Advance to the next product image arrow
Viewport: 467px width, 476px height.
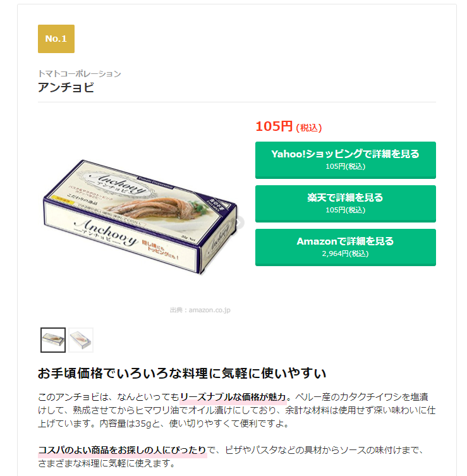tap(240, 223)
